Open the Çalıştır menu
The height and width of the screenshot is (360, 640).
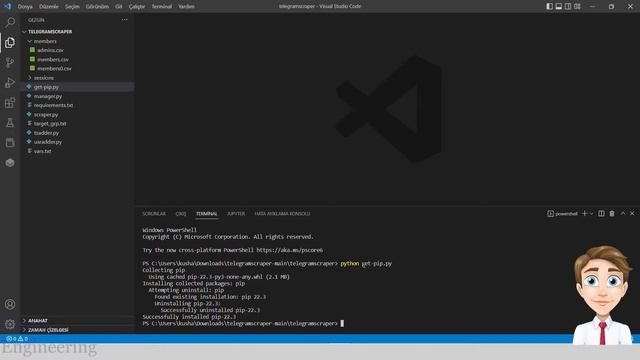pyautogui.click(x=137, y=7)
